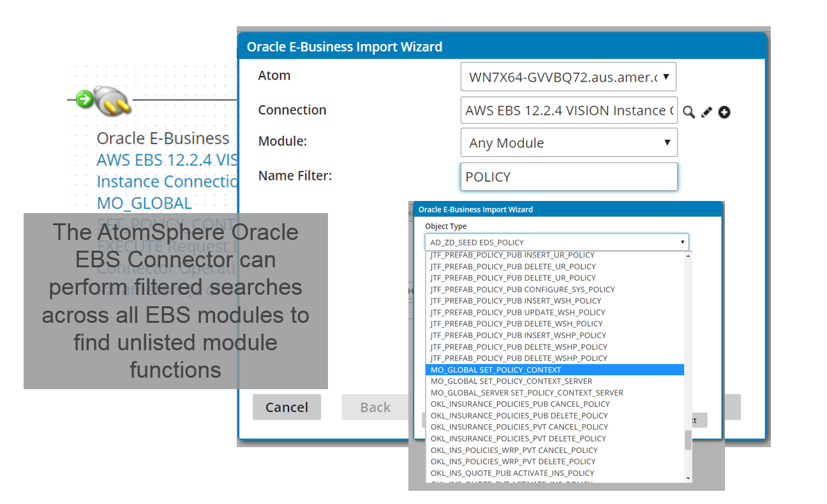Click the green start arrow on the canvas
827x504 pixels.
(84, 99)
